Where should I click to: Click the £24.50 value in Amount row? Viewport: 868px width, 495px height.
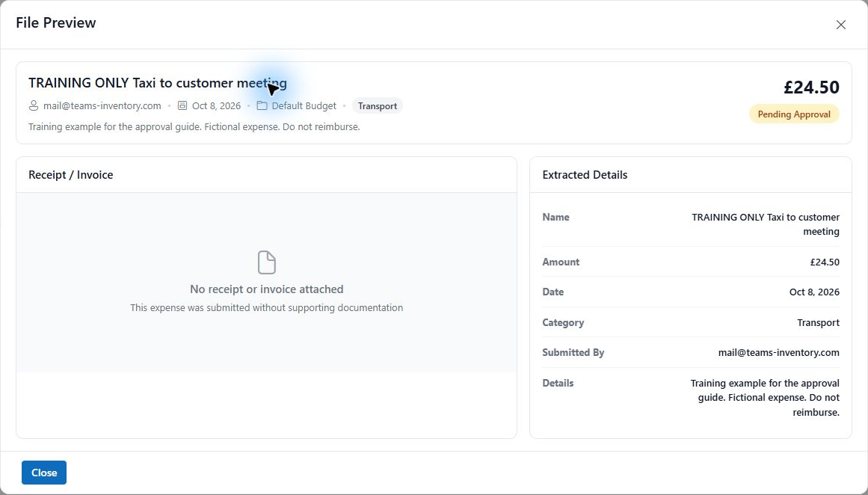click(x=825, y=262)
